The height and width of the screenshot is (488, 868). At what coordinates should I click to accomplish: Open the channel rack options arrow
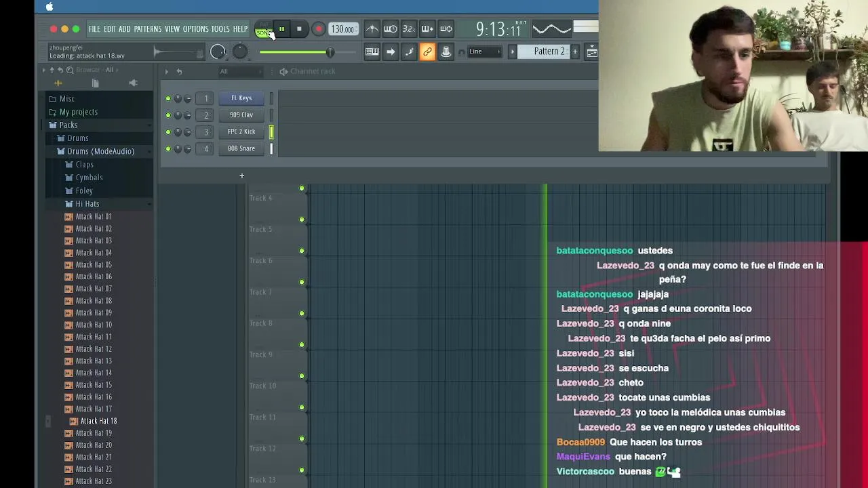click(x=166, y=71)
